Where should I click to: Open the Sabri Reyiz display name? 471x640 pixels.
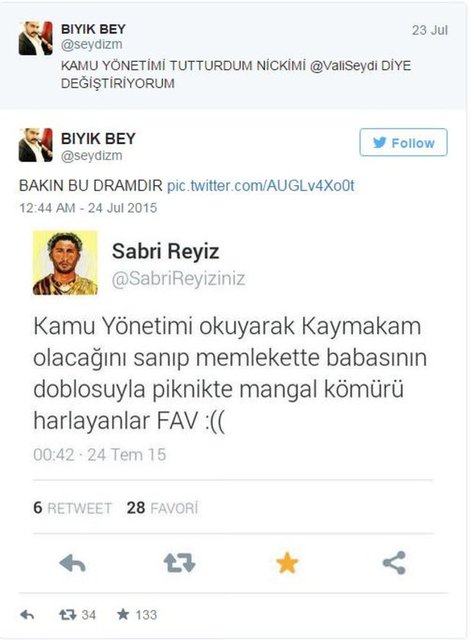click(x=166, y=251)
